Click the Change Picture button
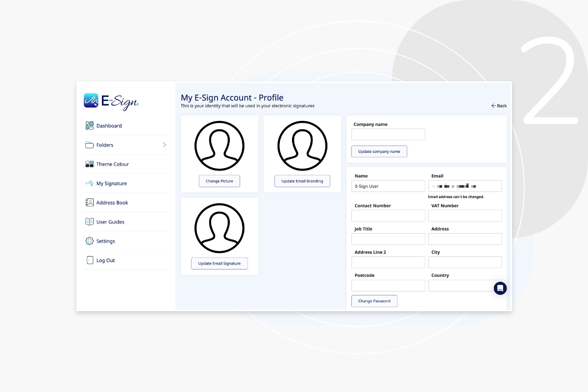The height and width of the screenshot is (392, 588). [x=220, y=181]
